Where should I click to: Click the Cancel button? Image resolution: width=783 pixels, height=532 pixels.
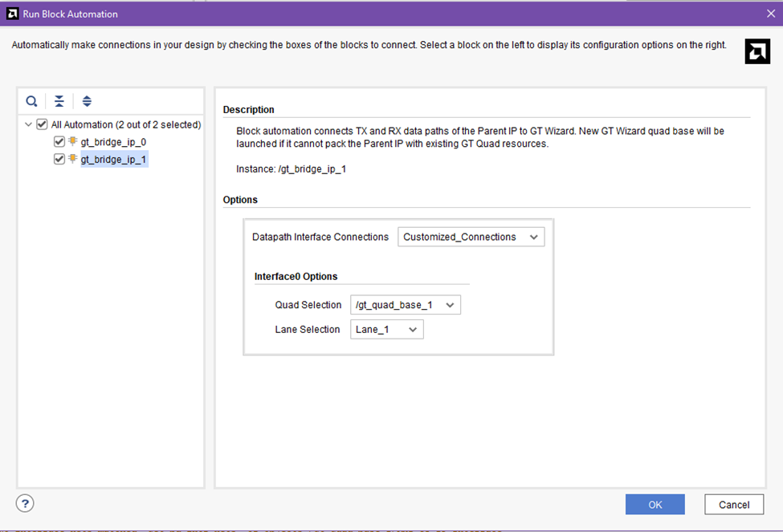(733, 504)
